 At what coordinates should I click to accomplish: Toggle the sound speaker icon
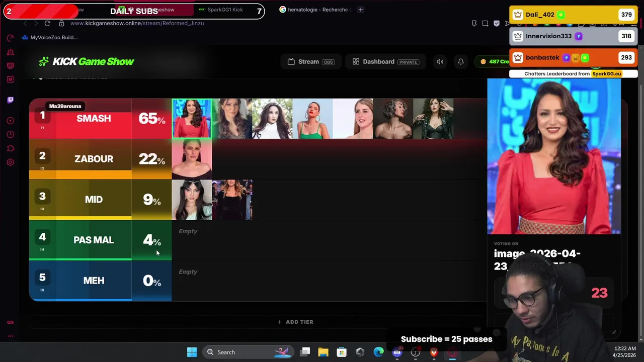pyautogui.click(x=440, y=62)
